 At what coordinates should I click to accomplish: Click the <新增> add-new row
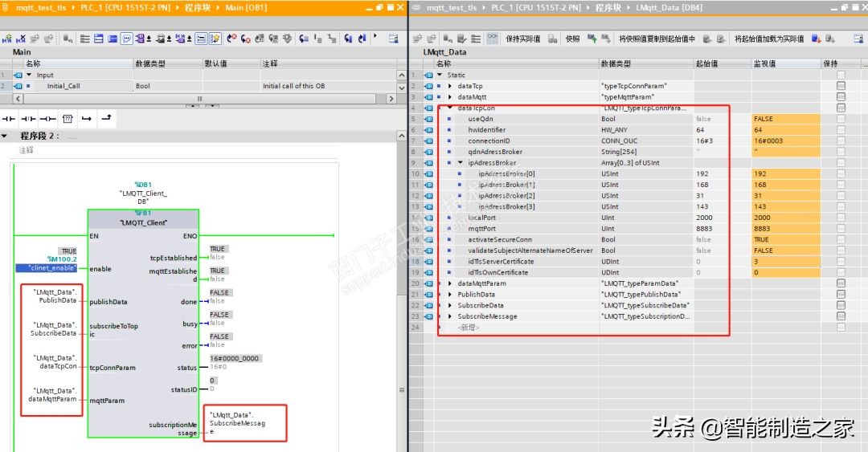tap(469, 328)
